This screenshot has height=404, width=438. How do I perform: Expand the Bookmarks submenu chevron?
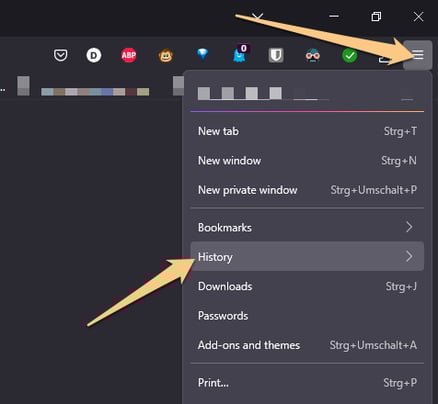click(x=409, y=227)
